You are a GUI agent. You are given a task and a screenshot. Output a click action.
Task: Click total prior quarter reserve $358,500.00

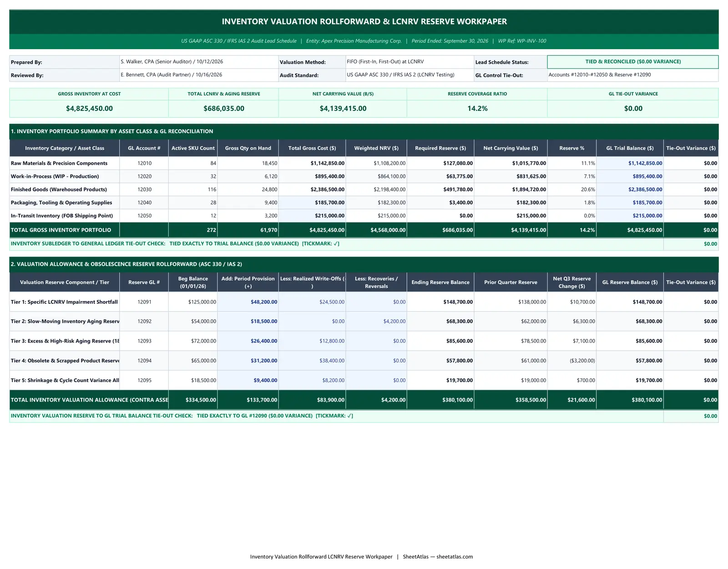[511, 400]
